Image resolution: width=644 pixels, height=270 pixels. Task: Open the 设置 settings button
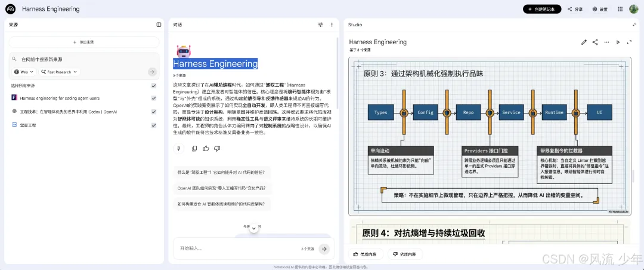point(600,9)
